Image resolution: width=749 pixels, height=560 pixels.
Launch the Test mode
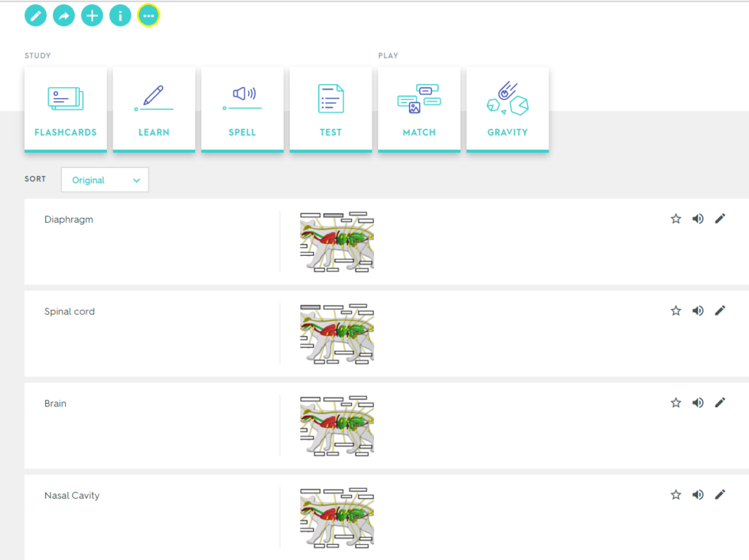(x=331, y=110)
